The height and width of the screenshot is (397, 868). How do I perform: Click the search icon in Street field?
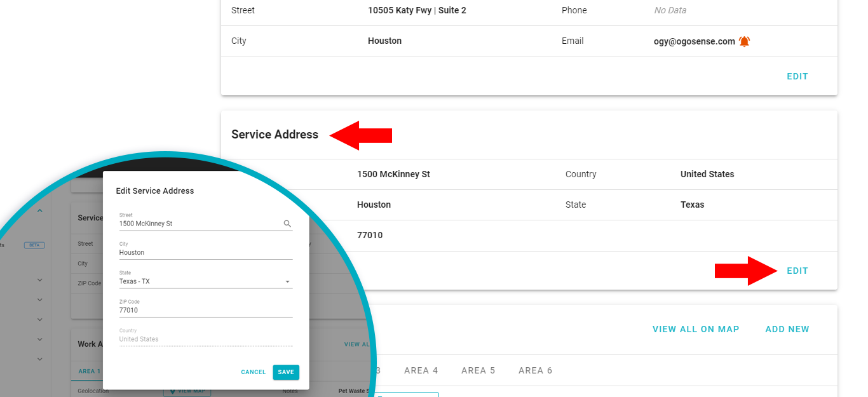coord(287,224)
